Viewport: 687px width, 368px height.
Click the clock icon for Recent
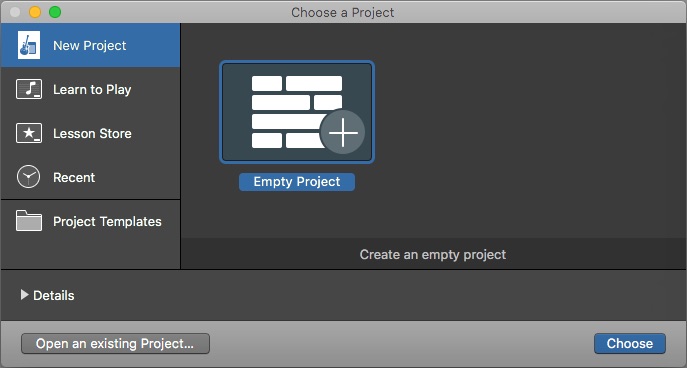pyautogui.click(x=28, y=177)
